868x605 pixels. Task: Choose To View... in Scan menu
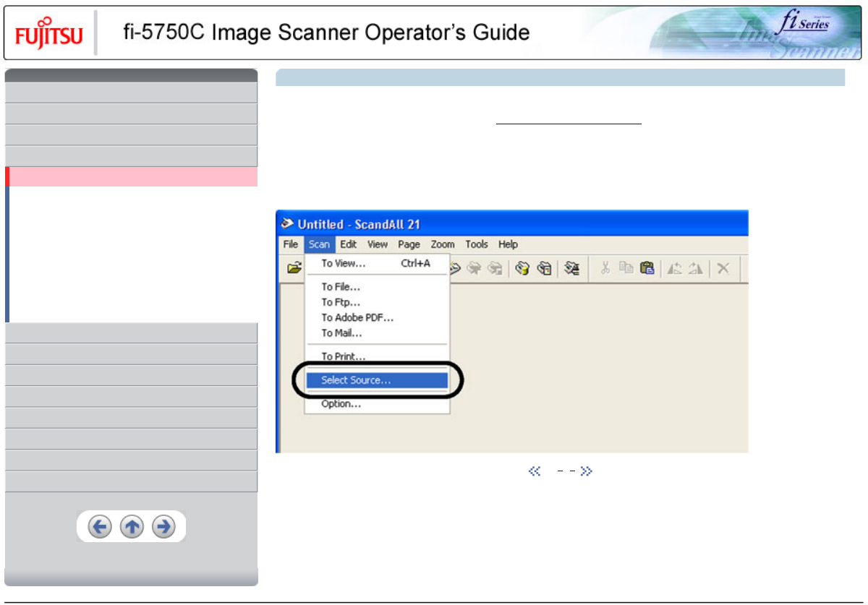(x=377, y=264)
